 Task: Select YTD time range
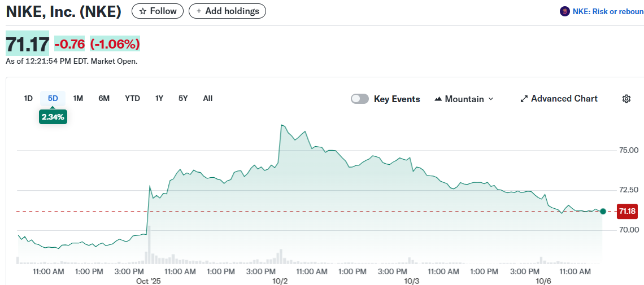(x=132, y=98)
